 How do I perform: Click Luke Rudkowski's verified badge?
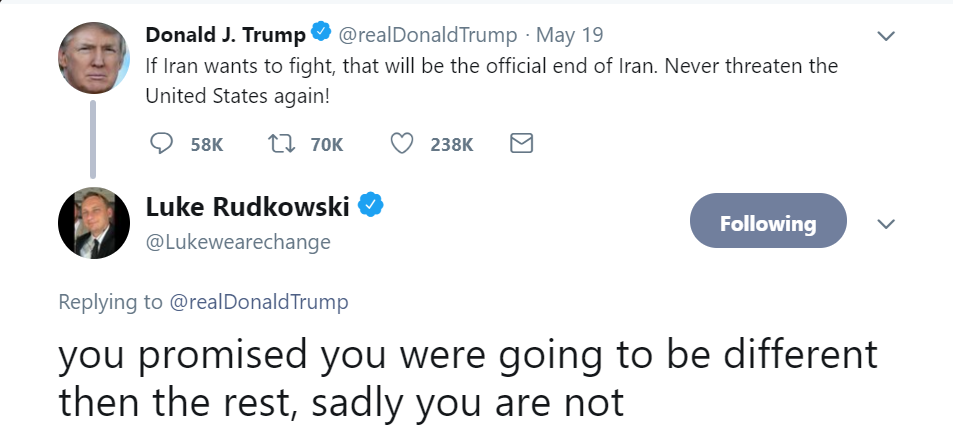click(372, 207)
